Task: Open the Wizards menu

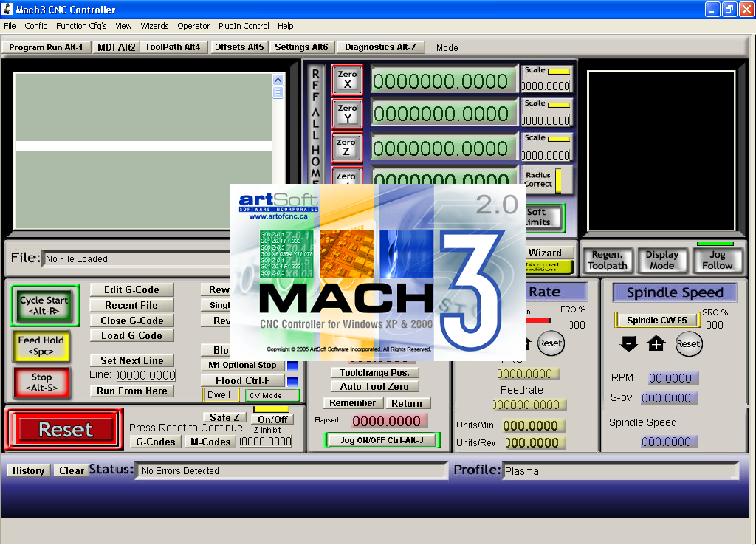Action: click(x=154, y=26)
